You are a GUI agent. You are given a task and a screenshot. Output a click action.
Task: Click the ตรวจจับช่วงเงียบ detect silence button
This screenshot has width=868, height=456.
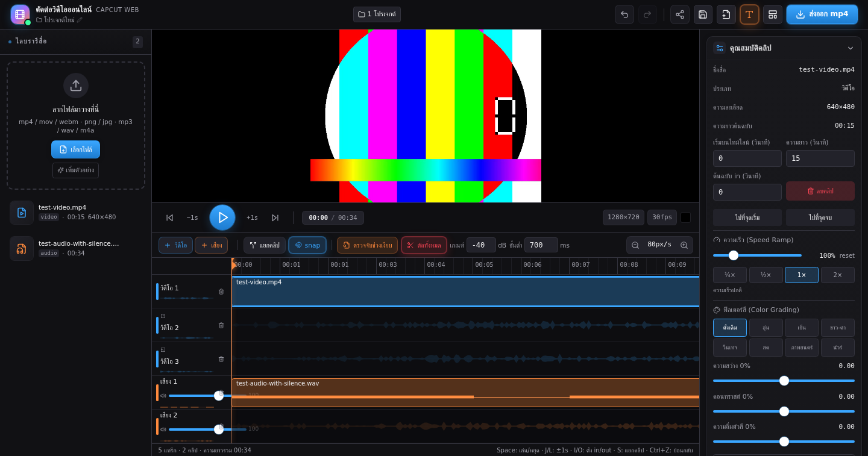[367, 245]
